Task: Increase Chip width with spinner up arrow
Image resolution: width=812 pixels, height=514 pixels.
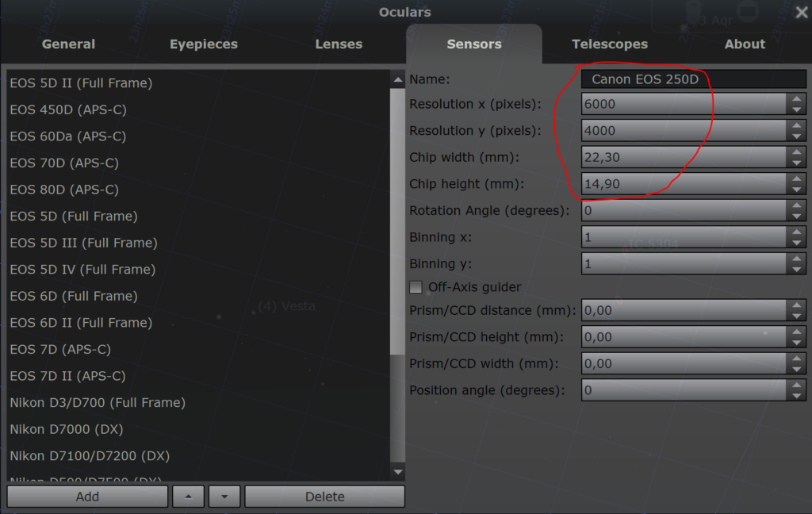Action: 796,152
